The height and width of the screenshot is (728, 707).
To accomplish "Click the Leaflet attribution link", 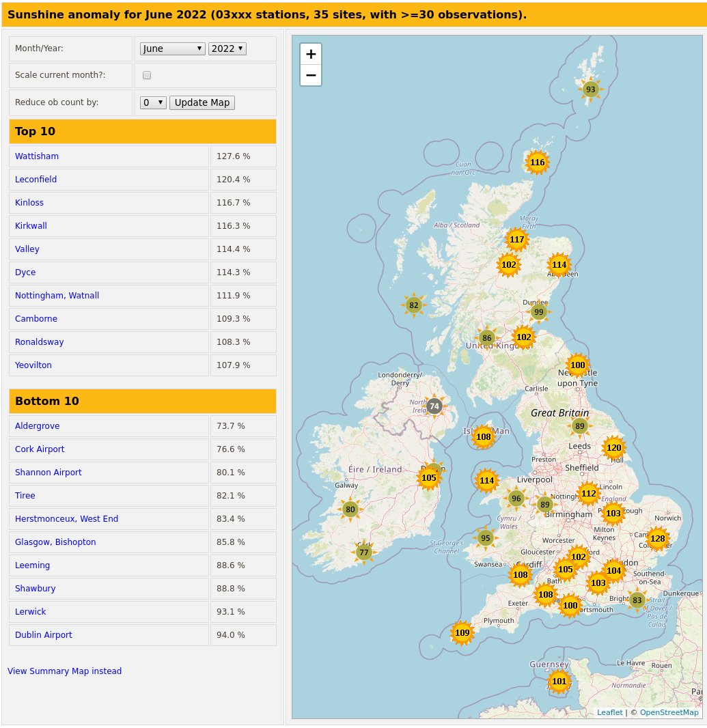I will [609, 712].
